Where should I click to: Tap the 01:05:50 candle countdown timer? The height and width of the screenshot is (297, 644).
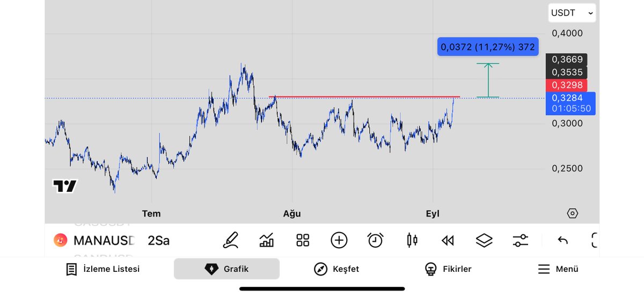click(570, 109)
